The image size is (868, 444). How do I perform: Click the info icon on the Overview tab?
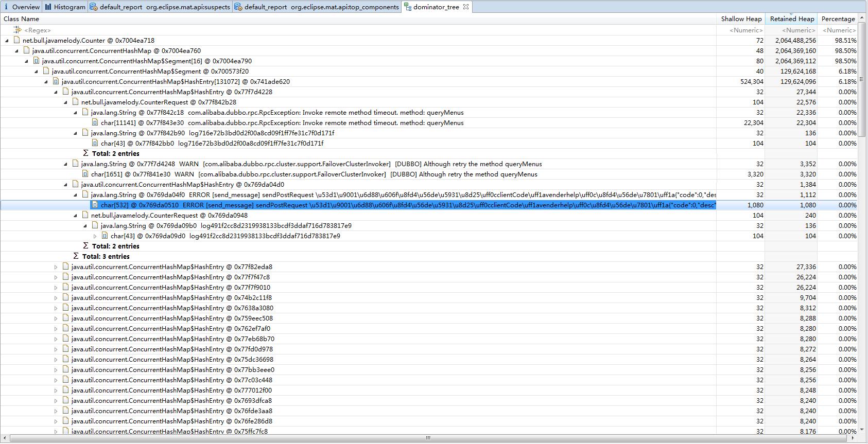(6, 7)
